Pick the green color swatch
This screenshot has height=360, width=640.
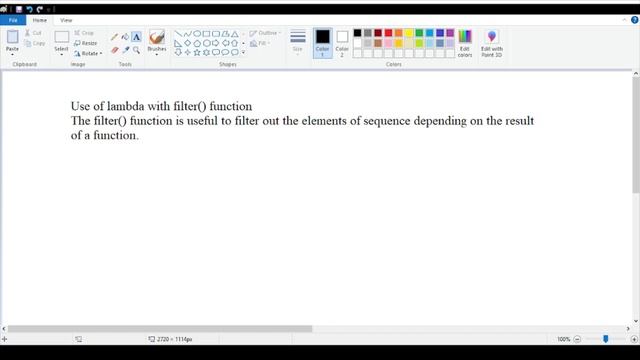[x=419, y=33]
